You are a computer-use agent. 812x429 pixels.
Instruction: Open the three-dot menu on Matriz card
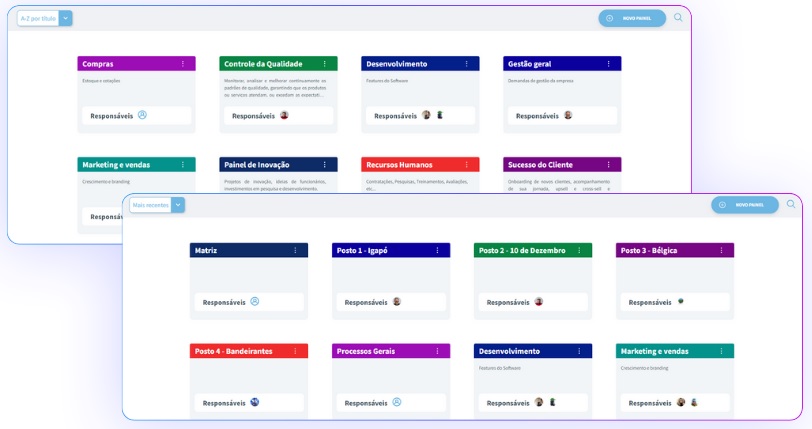point(295,250)
